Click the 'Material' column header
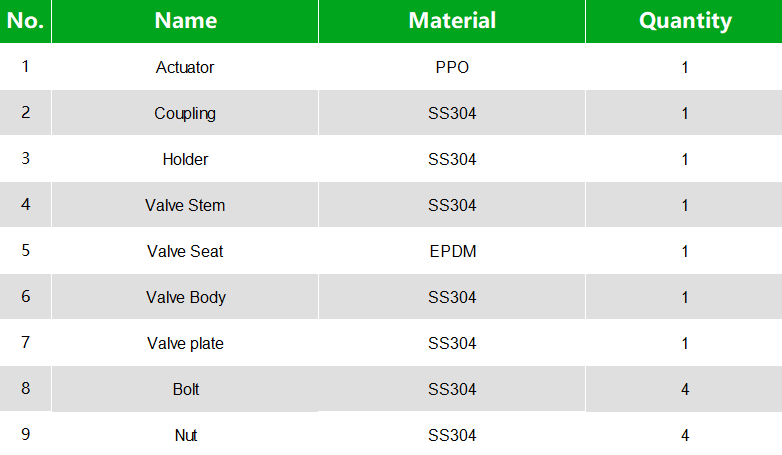782x455 pixels. point(452,21)
